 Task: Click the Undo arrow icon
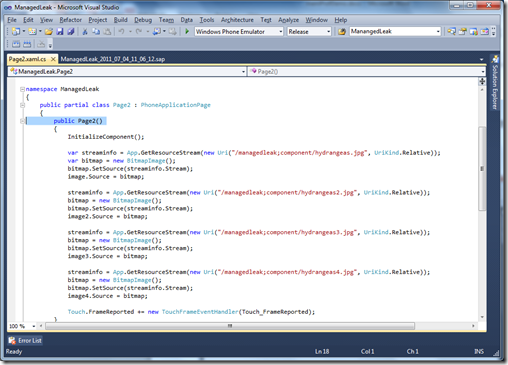click(x=121, y=31)
